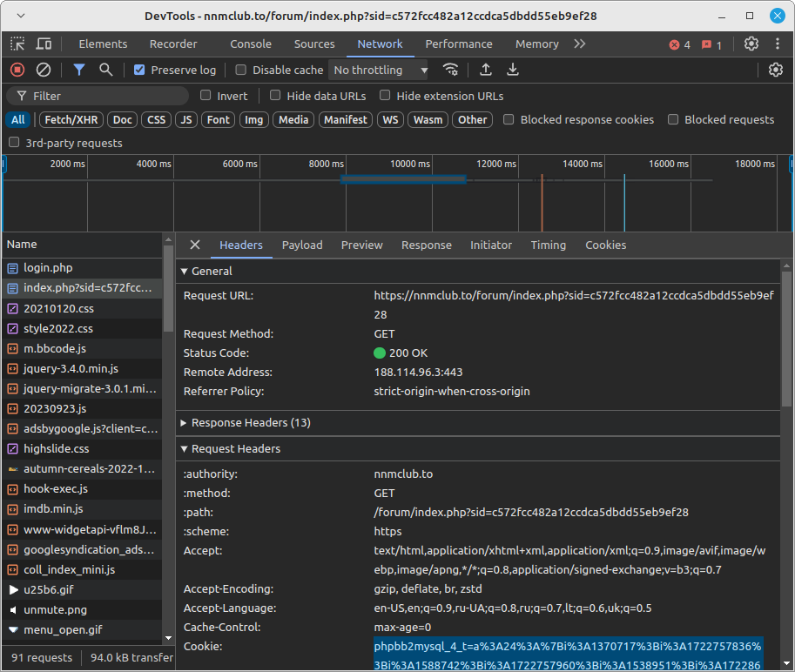
Task: Collapse the General section
Action: [211, 272]
